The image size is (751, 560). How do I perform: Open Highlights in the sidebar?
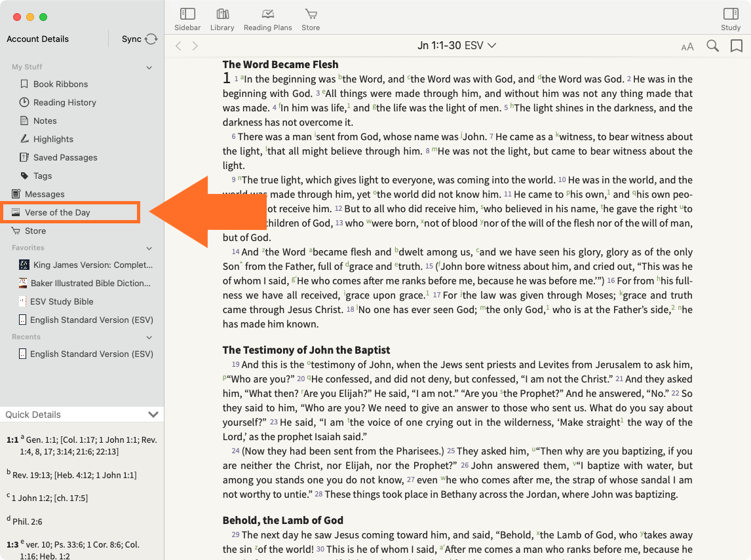tap(53, 139)
